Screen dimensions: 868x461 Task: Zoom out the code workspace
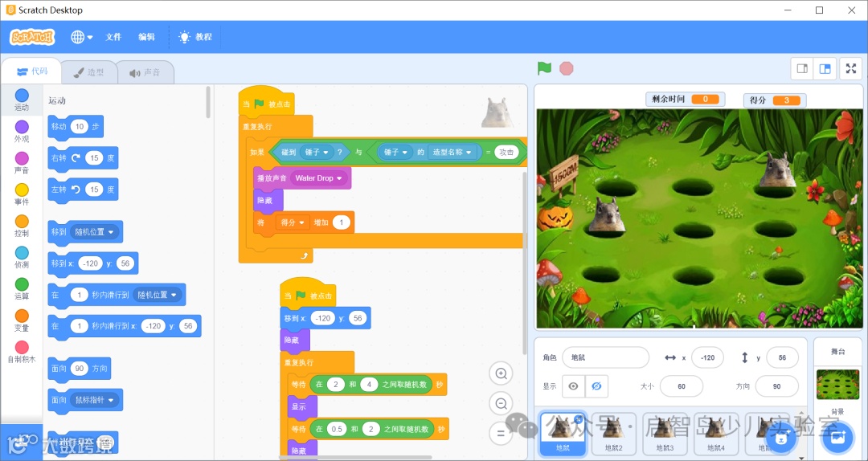click(502, 404)
